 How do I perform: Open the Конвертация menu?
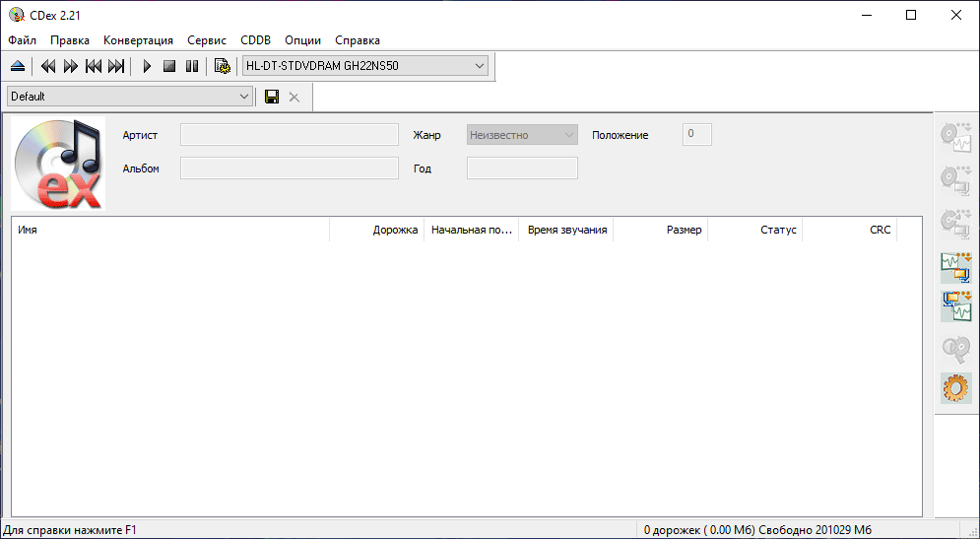point(138,40)
